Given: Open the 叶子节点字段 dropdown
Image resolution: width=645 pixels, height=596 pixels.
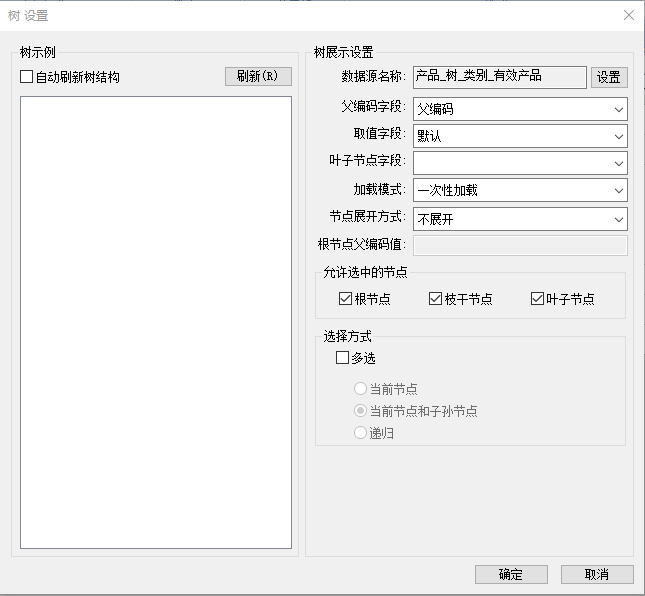Looking at the screenshot, I should click(x=520, y=163).
